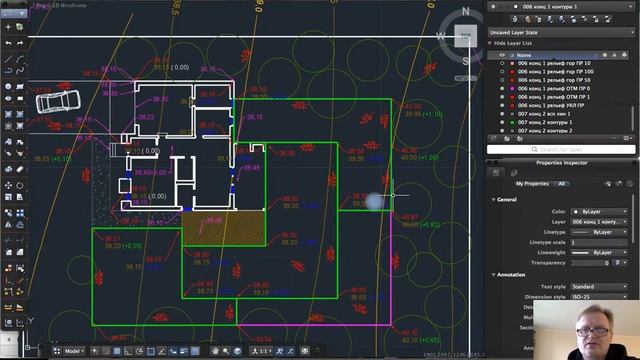Click the Undo arrow in tool palette
Image resolution: width=640 pixels, height=360 pixels.
[8, 43]
